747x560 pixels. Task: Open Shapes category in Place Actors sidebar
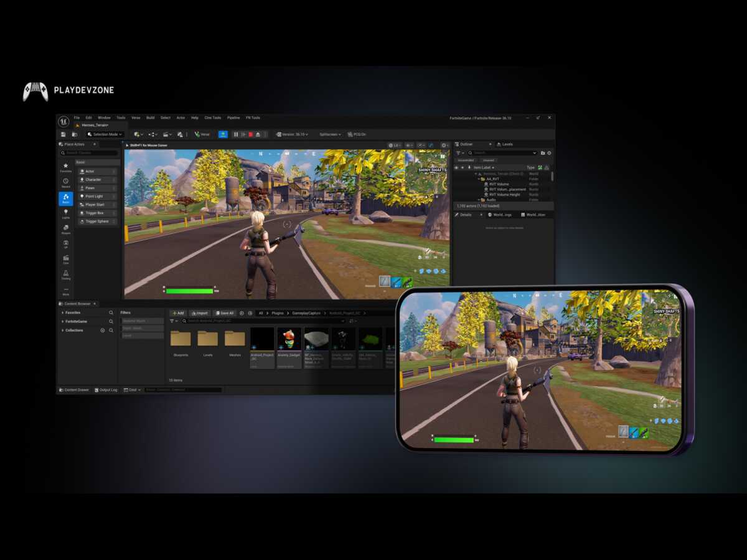(66, 230)
